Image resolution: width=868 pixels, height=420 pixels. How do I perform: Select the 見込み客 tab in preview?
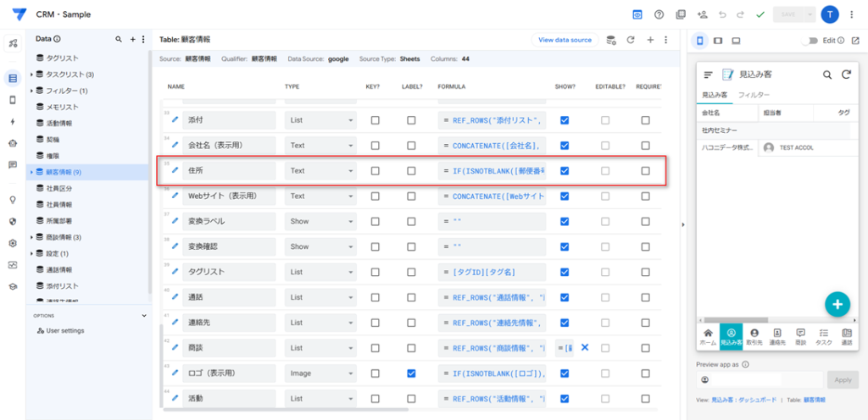coord(715,95)
